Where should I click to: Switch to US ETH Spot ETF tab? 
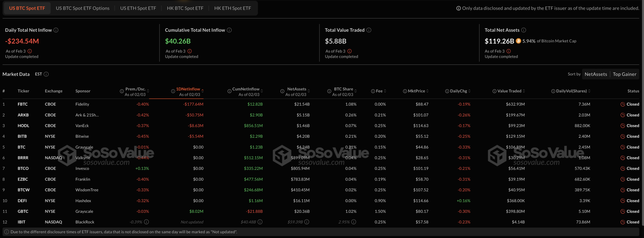pyautogui.click(x=138, y=8)
